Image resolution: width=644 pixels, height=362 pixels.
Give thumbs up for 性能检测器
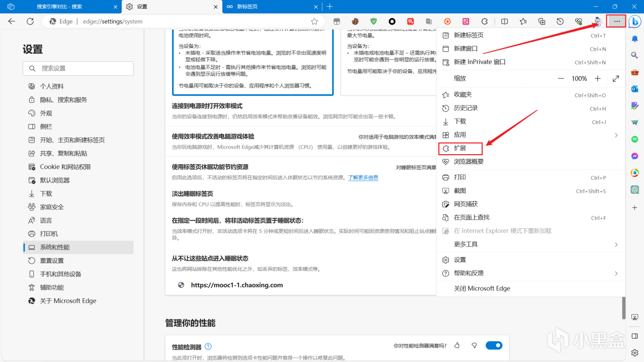tap(457, 346)
